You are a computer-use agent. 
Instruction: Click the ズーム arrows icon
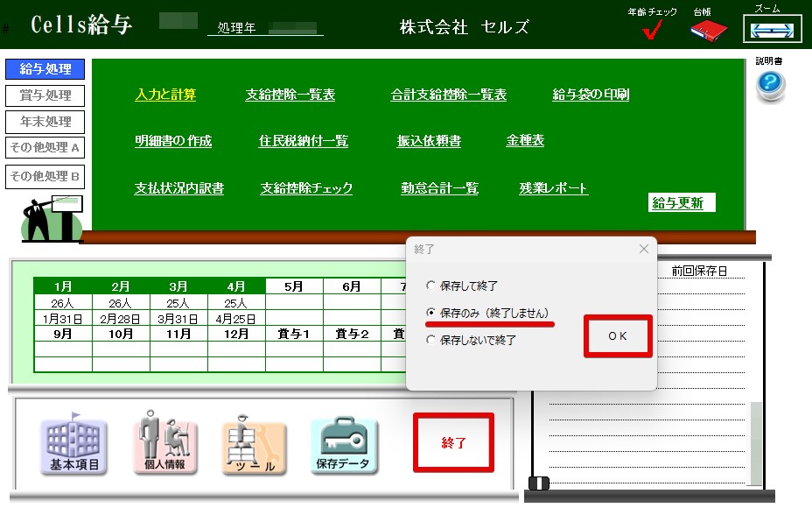[x=772, y=29]
